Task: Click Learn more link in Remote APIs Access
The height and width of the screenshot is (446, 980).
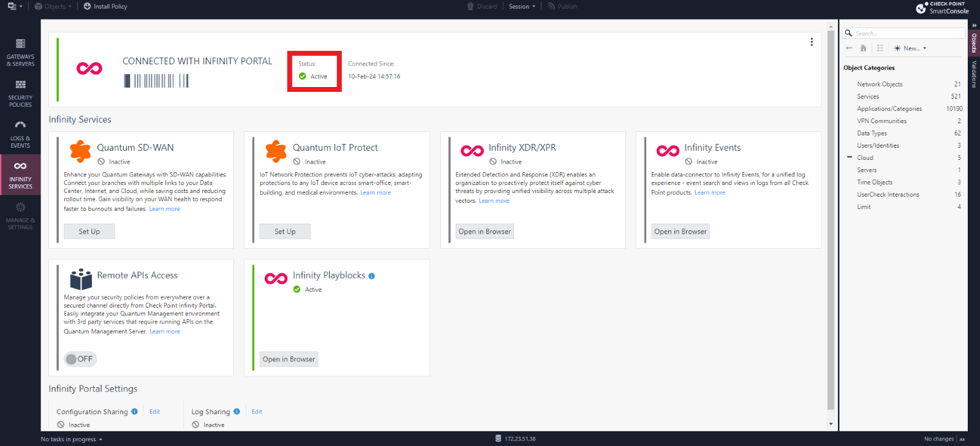Action: point(165,331)
